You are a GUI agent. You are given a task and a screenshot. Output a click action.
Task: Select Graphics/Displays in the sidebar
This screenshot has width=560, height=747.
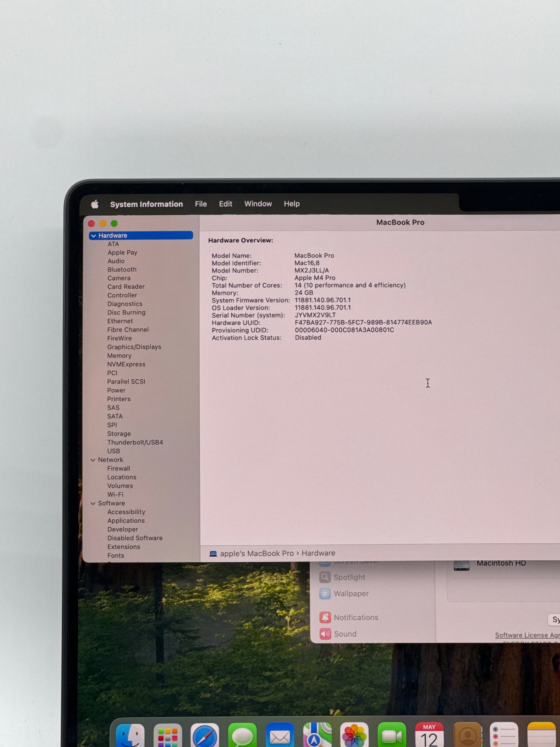134,347
